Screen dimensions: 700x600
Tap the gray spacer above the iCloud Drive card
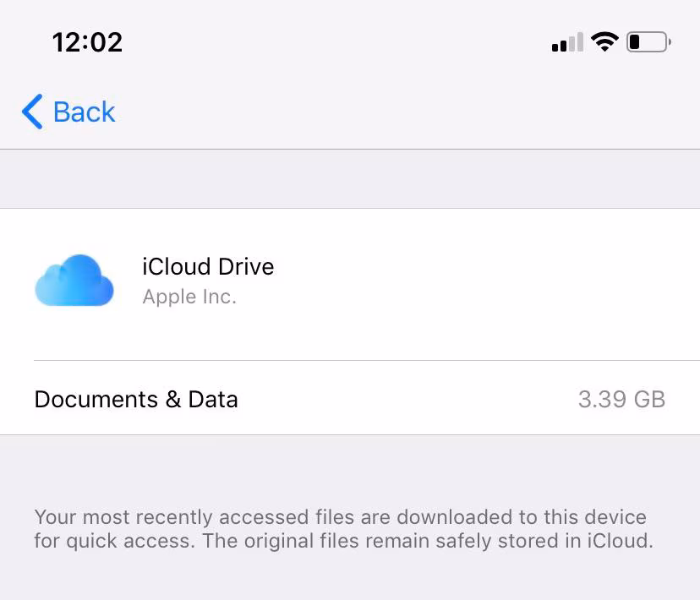pos(350,179)
